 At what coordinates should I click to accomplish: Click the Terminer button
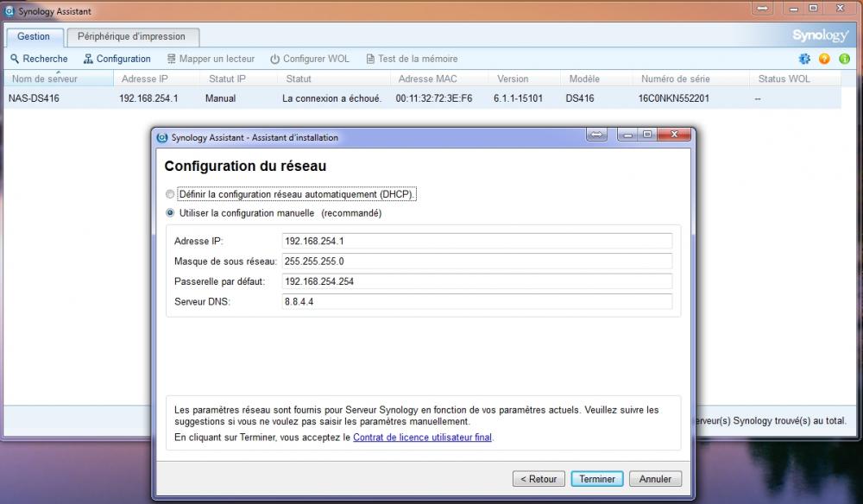point(597,479)
